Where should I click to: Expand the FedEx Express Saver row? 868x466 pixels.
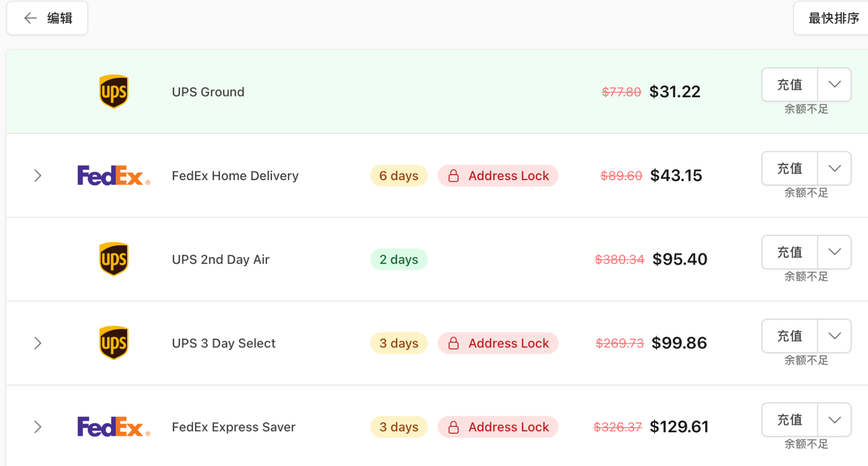pyautogui.click(x=38, y=427)
